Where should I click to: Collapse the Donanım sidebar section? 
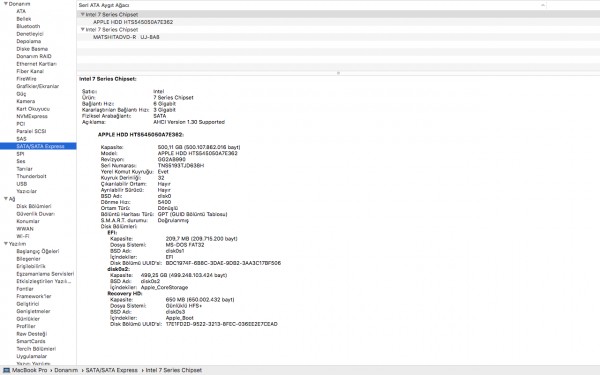click(x=5, y=4)
